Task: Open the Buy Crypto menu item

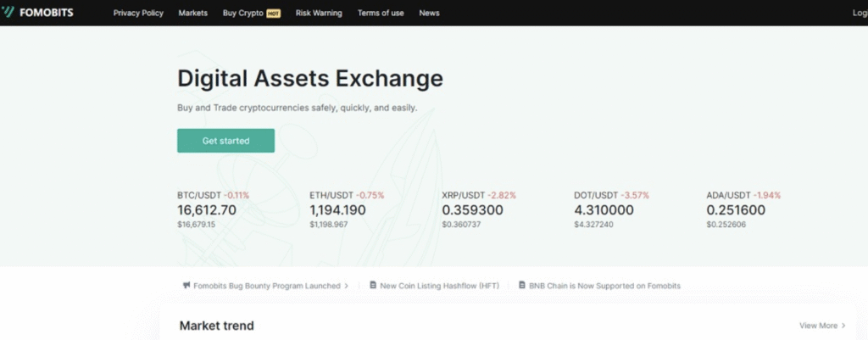Action: point(242,14)
